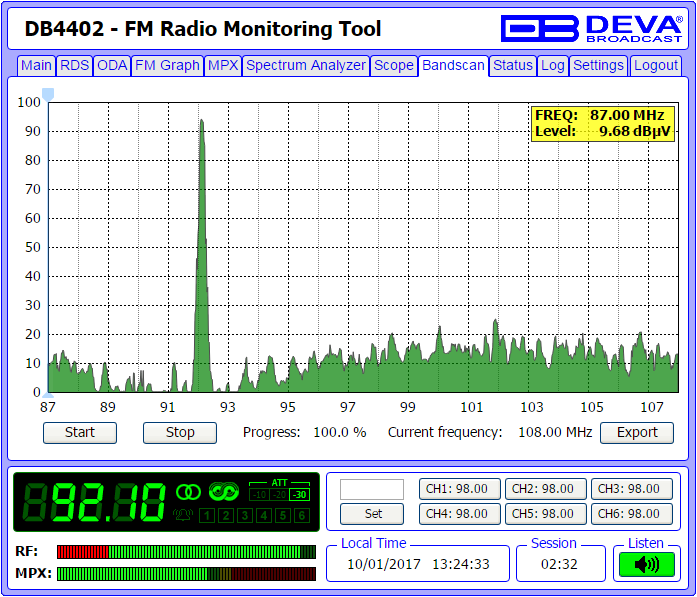Click alarm indicator 6
The image size is (697, 597).
(302, 516)
